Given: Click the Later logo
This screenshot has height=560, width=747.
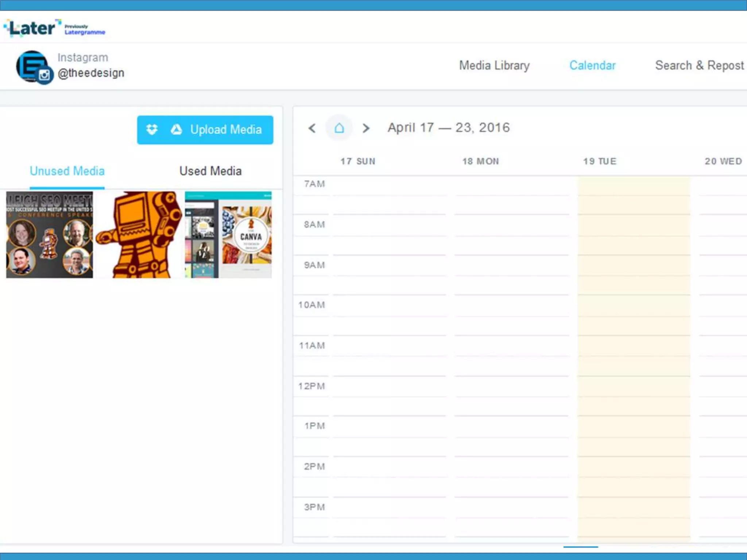Looking at the screenshot, I should 32,28.
